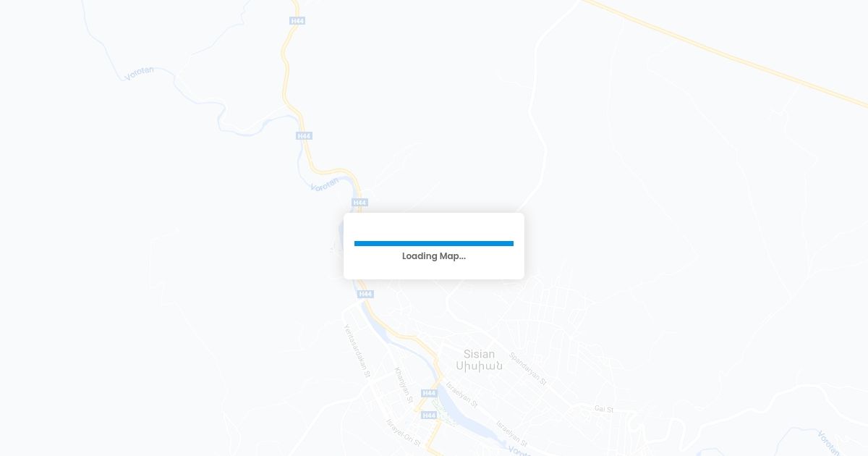The height and width of the screenshot is (456, 868).
Task: Click the H44 shield just above loading dialog
Action: pyautogui.click(x=360, y=203)
